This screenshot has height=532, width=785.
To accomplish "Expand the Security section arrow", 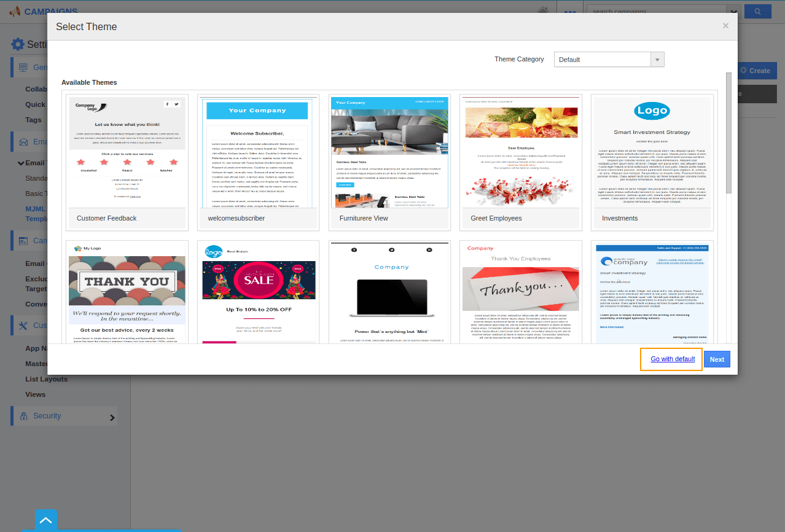I will coord(112,418).
